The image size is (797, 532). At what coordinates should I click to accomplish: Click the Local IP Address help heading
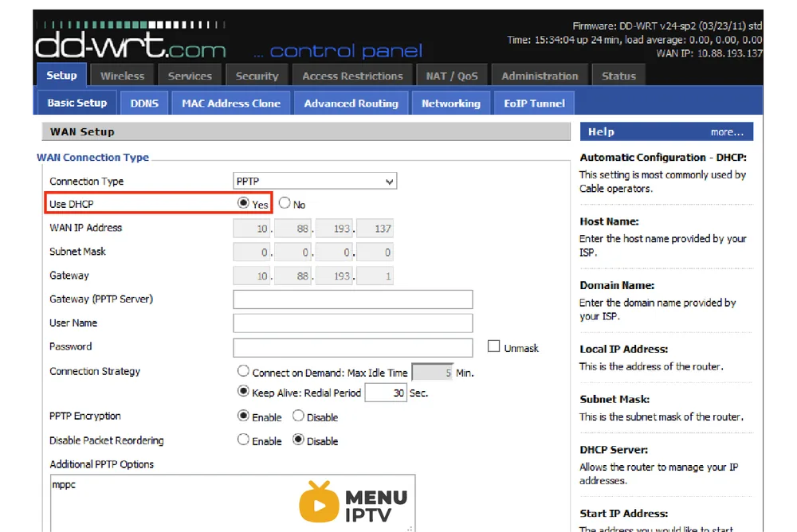click(x=624, y=349)
